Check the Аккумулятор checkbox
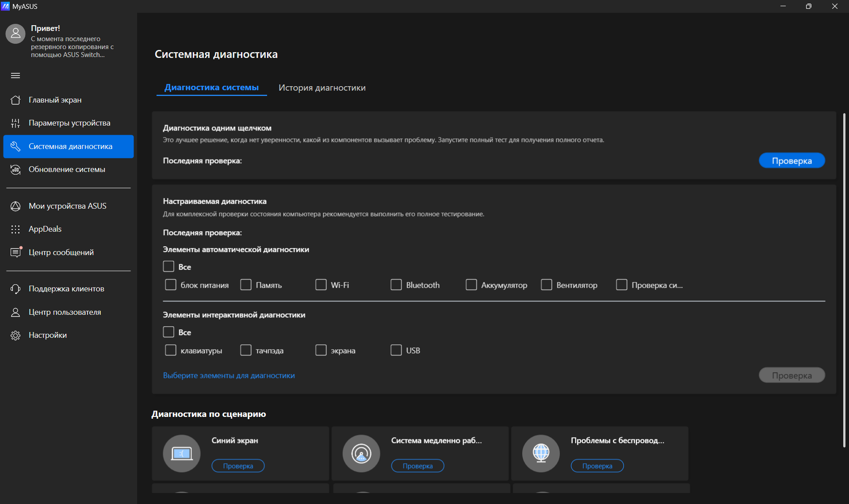Image resolution: width=849 pixels, height=504 pixels. tap(471, 285)
